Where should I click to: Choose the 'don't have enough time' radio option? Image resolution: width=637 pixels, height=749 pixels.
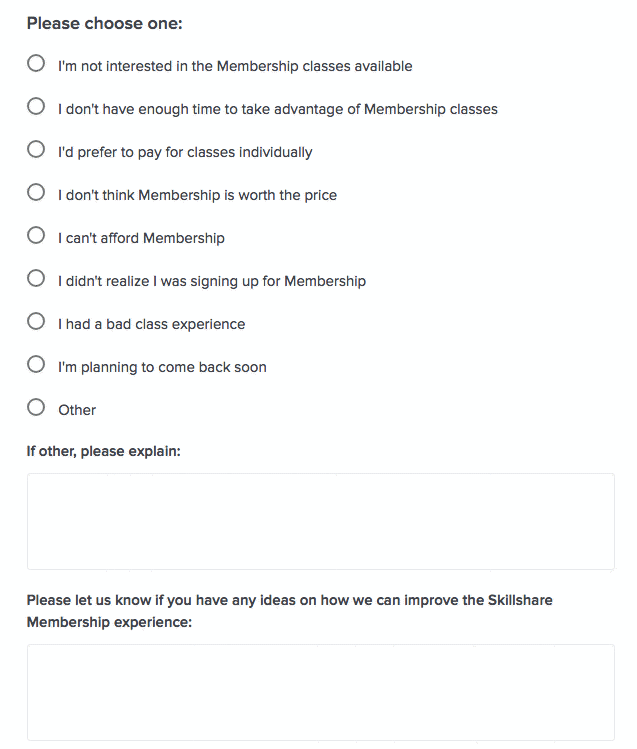point(36,107)
